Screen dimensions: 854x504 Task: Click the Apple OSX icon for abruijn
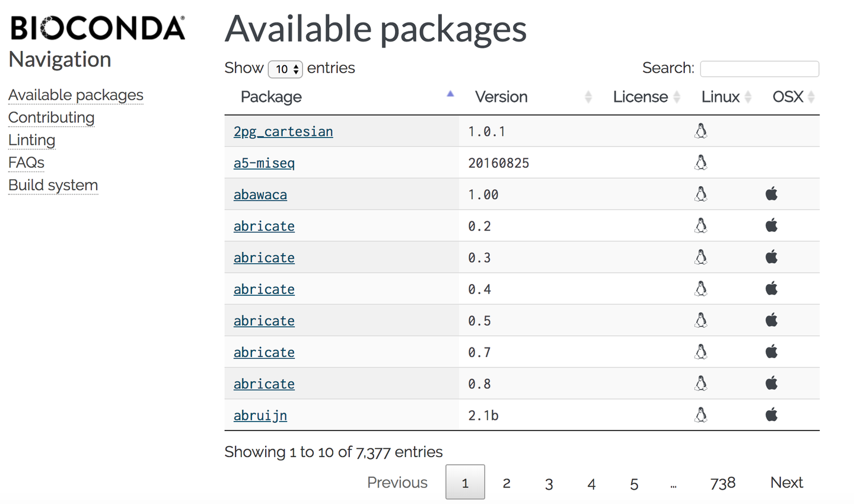[772, 415]
